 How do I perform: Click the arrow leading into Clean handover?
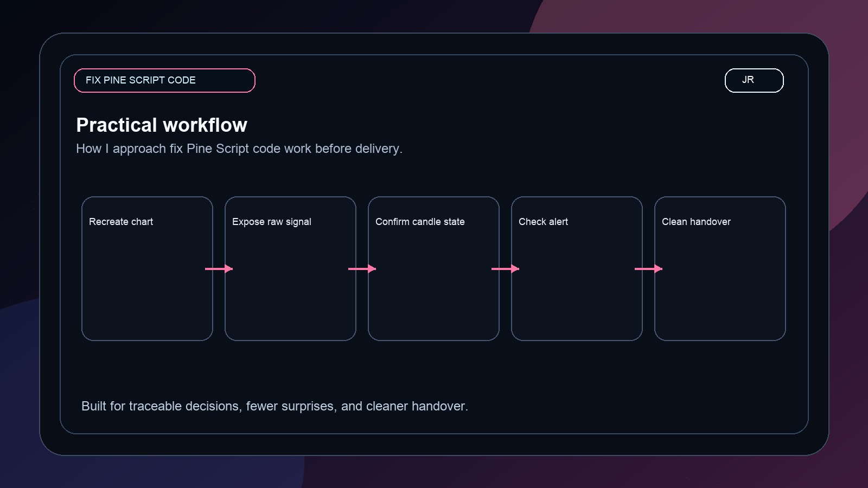(x=648, y=268)
